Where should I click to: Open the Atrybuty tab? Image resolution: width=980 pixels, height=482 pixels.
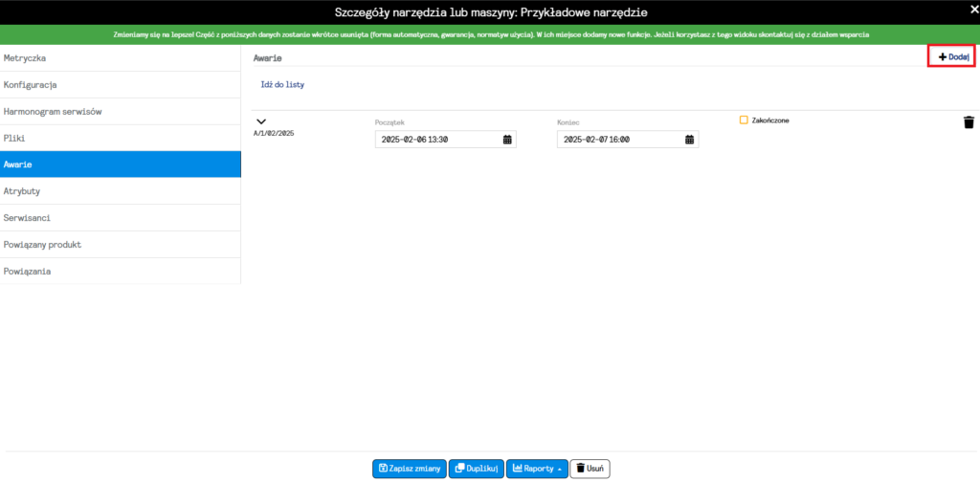point(120,191)
